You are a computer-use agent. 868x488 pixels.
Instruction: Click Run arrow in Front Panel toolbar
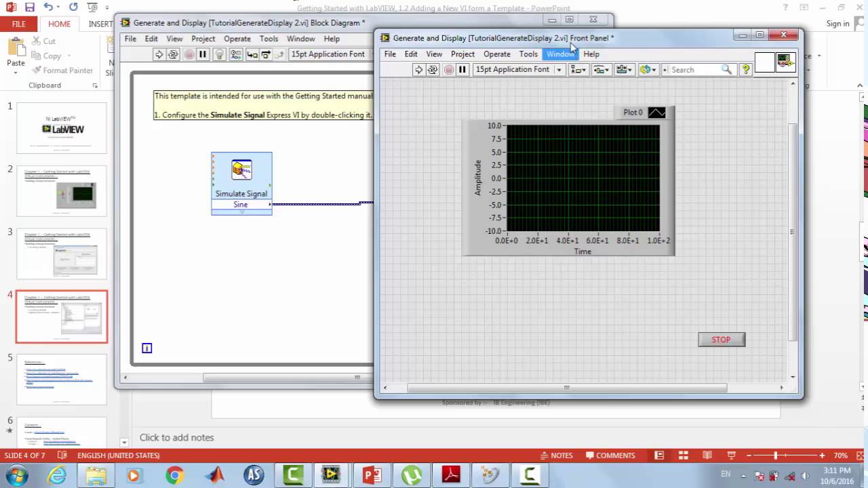point(418,69)
